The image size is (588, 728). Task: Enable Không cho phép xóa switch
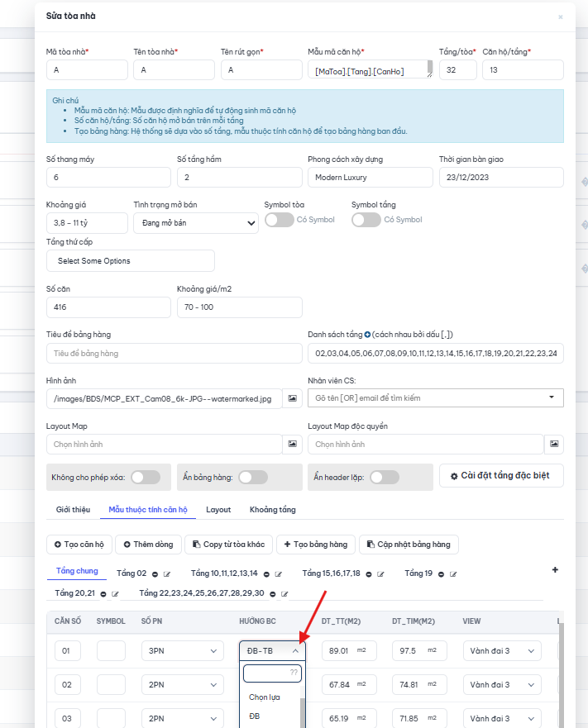point(146,478)
